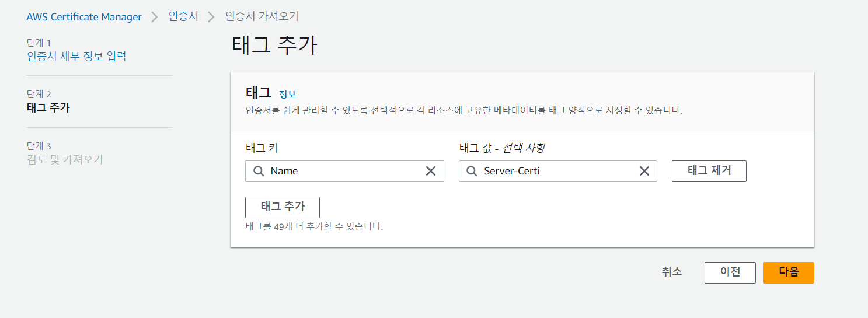The image size is (868, 318).
Task: Click the breadcrumb chevron before 인증서 가져오기
Action: (x=212, y=17)
